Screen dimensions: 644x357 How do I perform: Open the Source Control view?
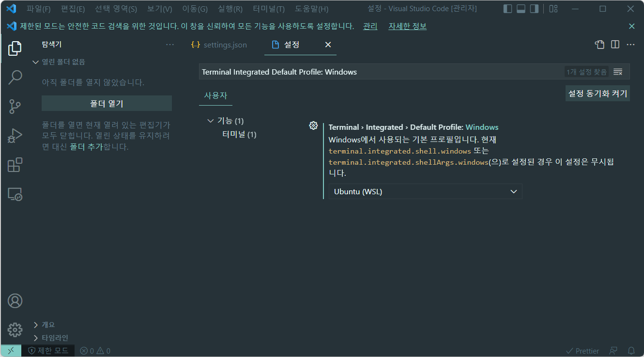pyautogui.click(x=15, y=106)
